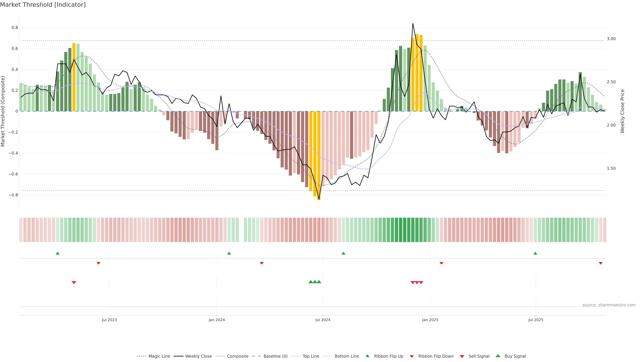Toggle Baseline (0) legend item

tap(275, 356)
